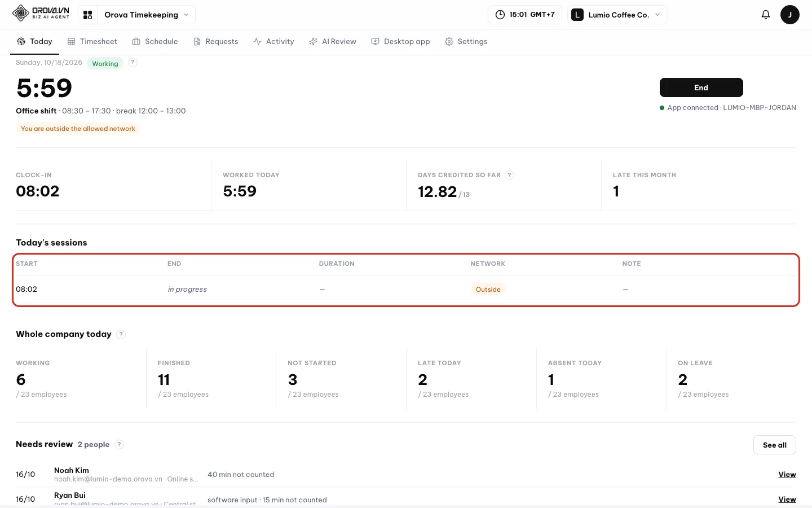Click the 15:01 GMT+7 time display
Viewport: 812px width, 508px height.
pos(525,15)
